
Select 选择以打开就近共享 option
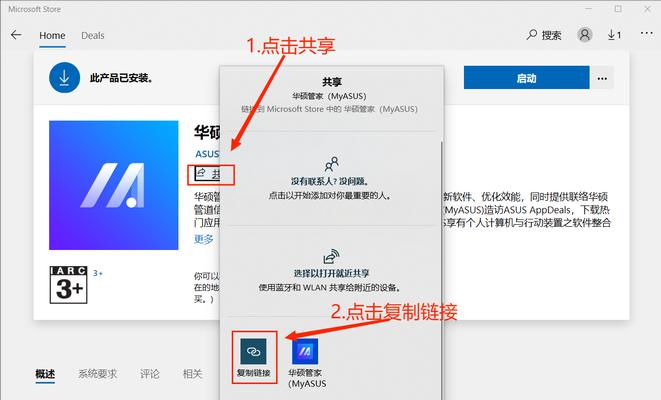(331, 274)
